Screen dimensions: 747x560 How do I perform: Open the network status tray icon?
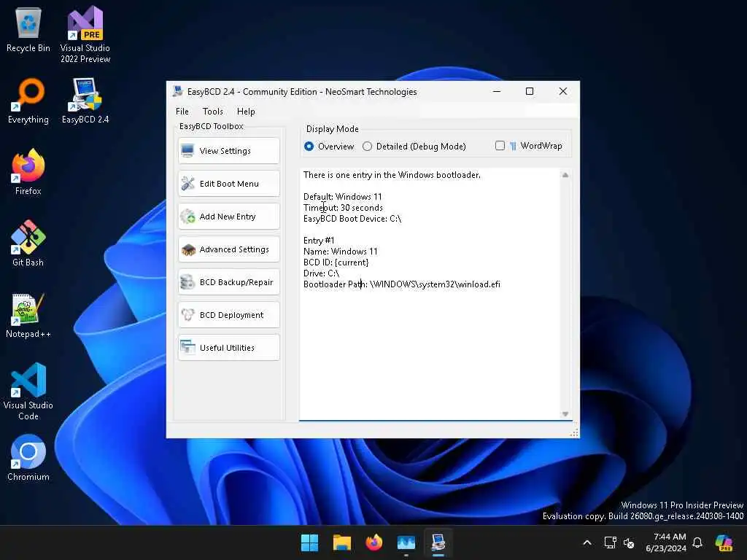[x=610, y=542]
